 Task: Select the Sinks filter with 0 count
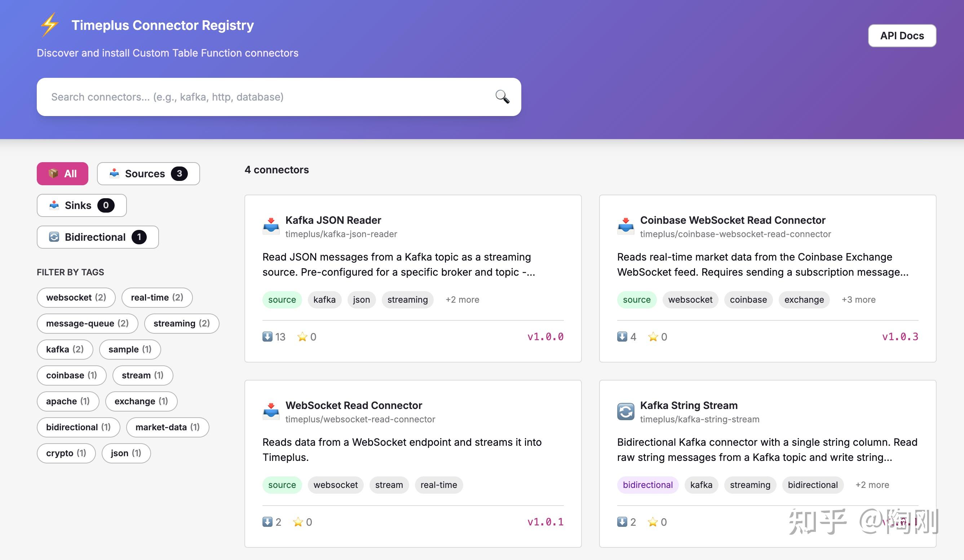[x=81, y=205]
